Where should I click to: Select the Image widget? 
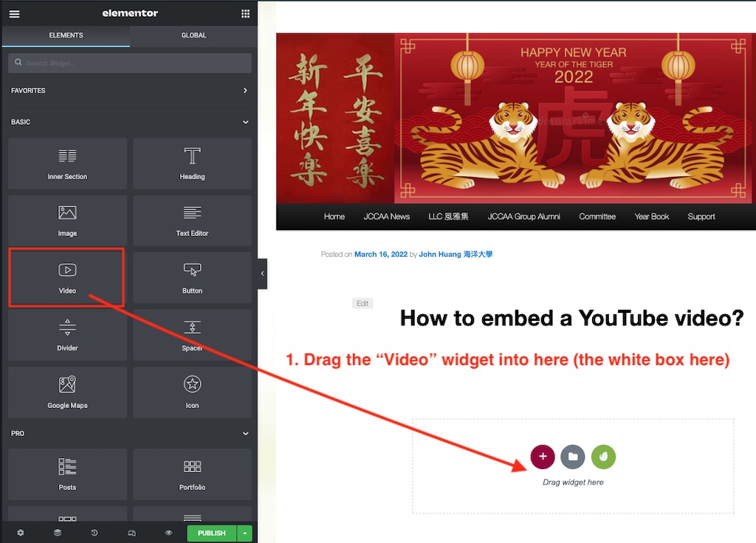pos(67,220)
